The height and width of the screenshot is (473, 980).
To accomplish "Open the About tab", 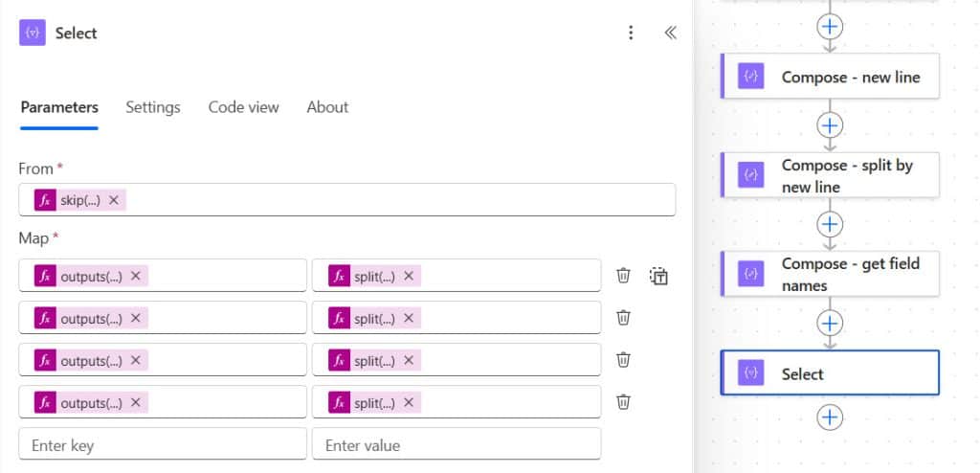I will pyautogui.click(x=327, y=107).
